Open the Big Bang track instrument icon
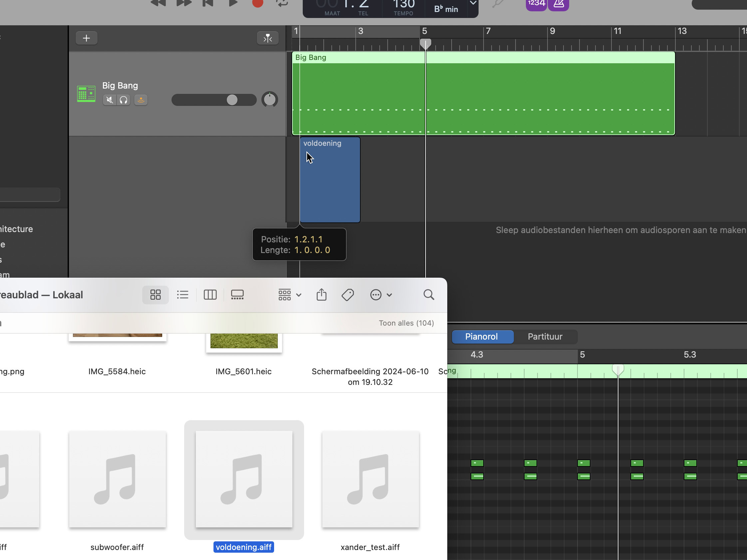The height and width of the screenshot is (560, 747). click(86, 94)
